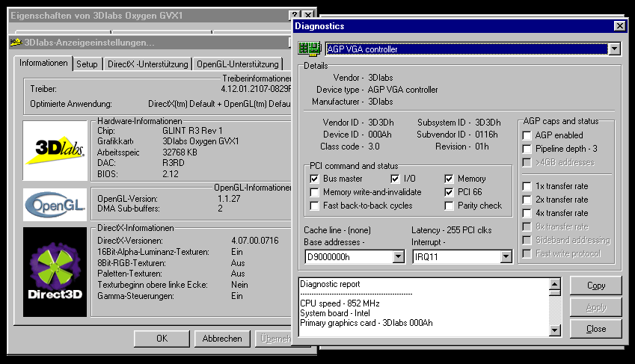The image size is (635, 364).
Task: Enable the 2x transfer rate checkbox
Action: pyautogui.click(x=527, y=200)
